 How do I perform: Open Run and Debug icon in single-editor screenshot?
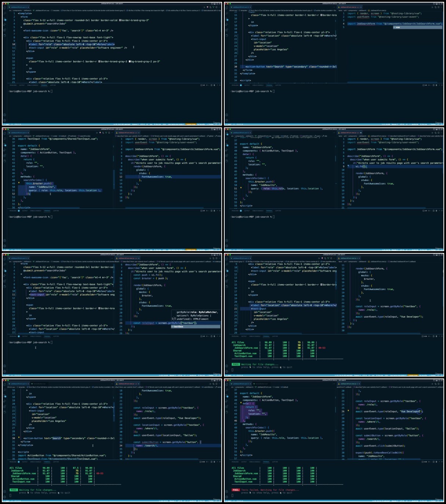pyautogui.click(x=4, y=24)
